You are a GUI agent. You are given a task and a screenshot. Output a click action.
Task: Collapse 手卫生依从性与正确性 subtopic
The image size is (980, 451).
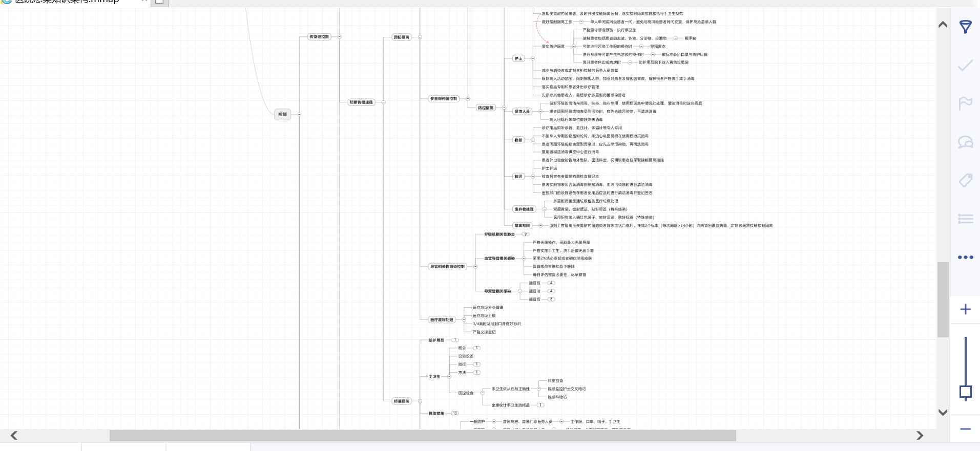coord(538,389)
